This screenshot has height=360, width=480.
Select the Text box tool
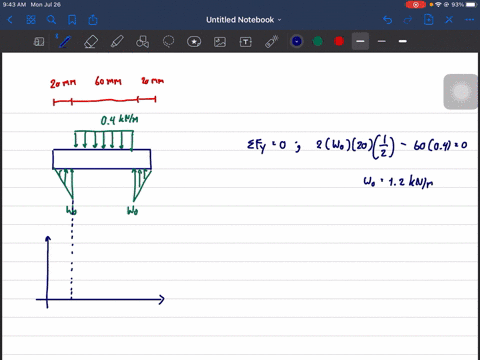click(245, 42)
